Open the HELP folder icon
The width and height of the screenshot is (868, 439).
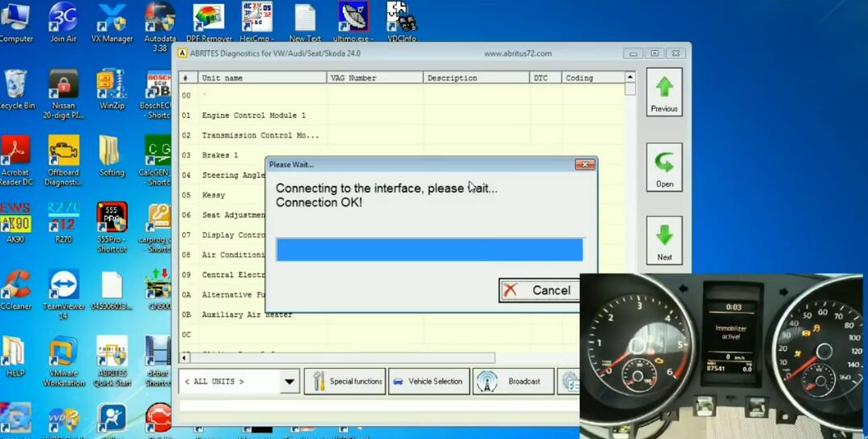click(15, 357)
